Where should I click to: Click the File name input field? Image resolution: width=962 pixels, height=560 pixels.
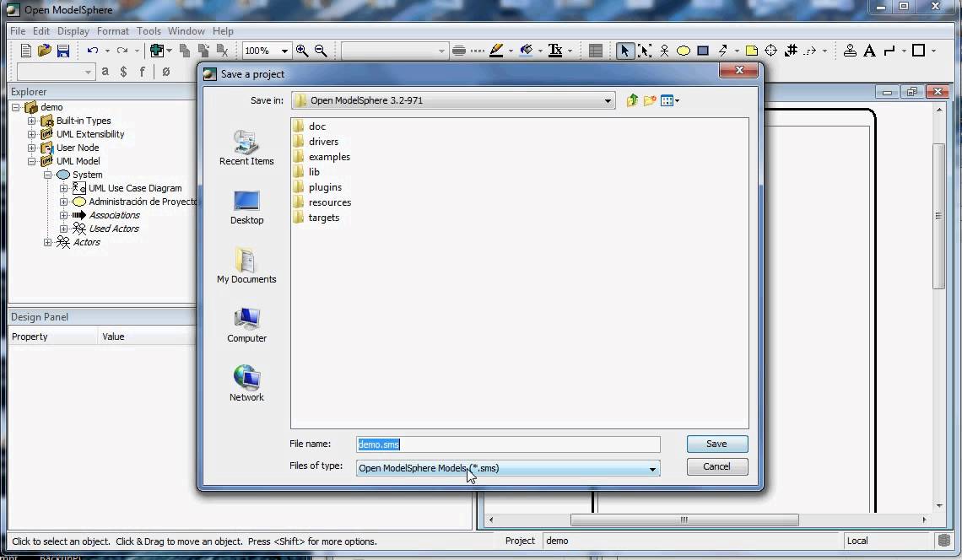pos(508,444)
